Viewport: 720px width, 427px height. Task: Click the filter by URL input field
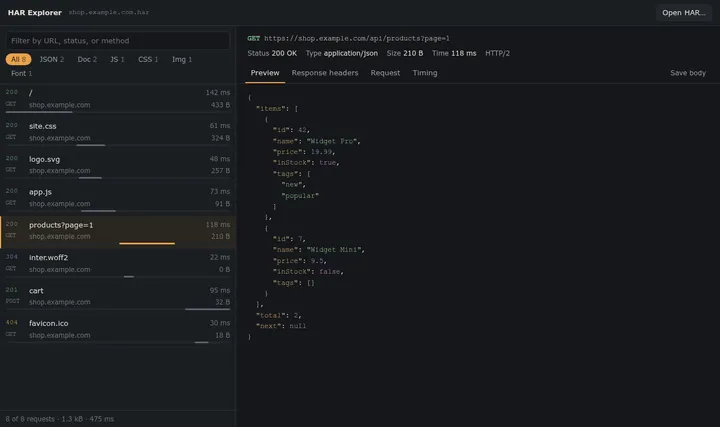tap(118, 41)
